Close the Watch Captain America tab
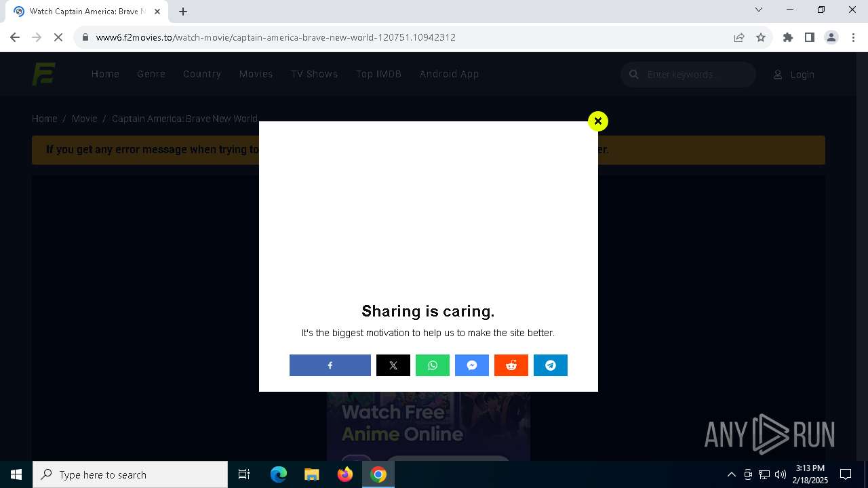This screenshot has width=868, height=488. (x=157, y=11)
